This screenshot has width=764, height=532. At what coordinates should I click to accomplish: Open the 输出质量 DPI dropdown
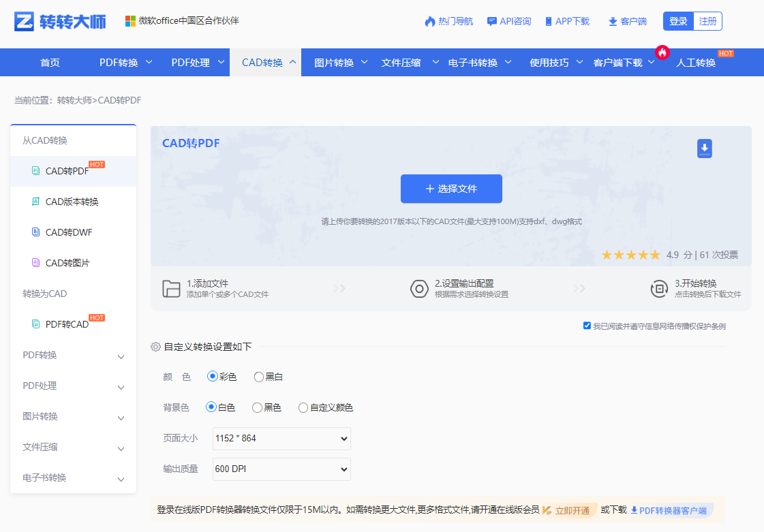[x=281, y=469]
